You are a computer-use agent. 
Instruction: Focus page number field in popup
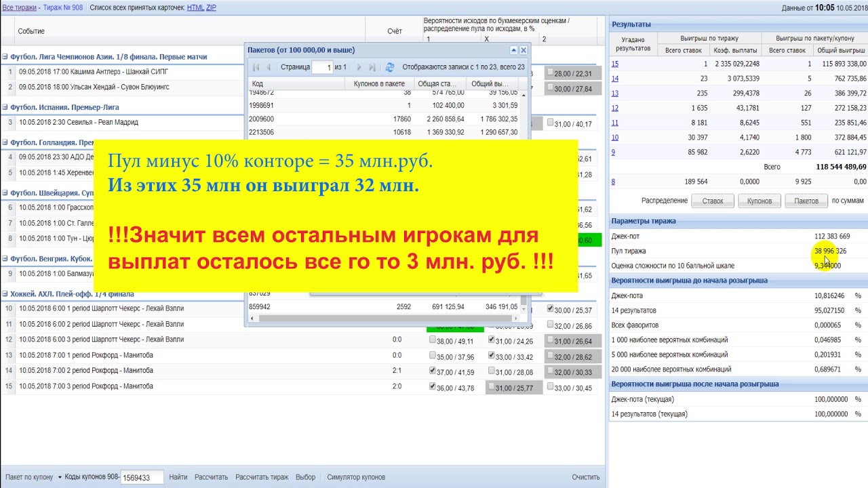coord(322,67)
